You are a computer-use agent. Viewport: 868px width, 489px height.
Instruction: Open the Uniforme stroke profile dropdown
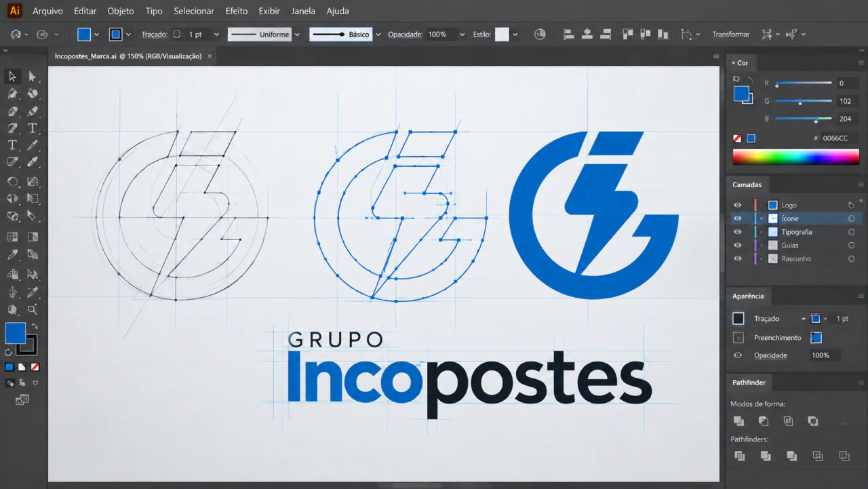[x=297, y=35]
